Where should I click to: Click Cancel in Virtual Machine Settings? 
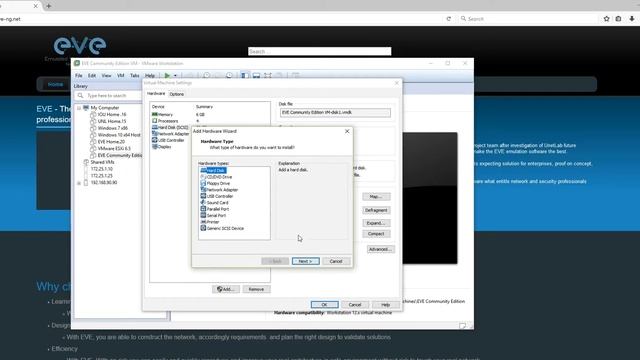coord(355,305)
